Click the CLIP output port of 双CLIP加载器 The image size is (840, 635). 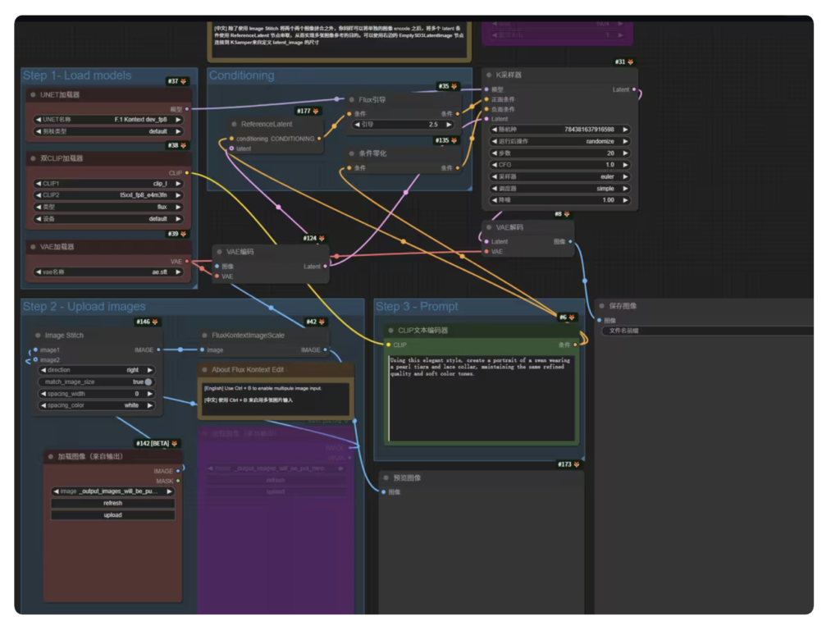[x=186, y=173]
